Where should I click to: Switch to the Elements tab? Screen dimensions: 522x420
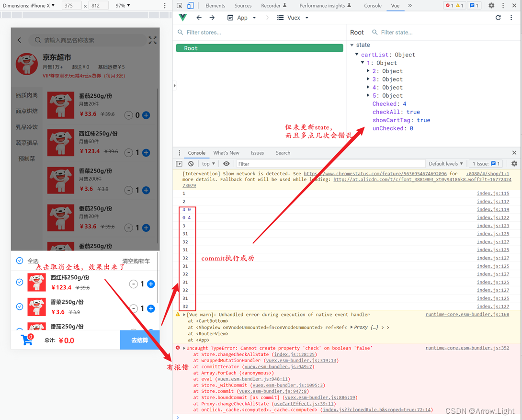pyautogui.click(x=216, y=5)
